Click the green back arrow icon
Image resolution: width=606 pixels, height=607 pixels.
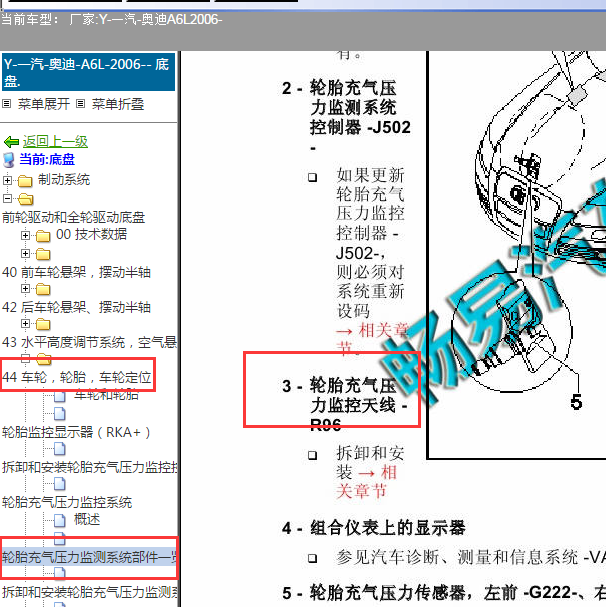tap(12, 142)
